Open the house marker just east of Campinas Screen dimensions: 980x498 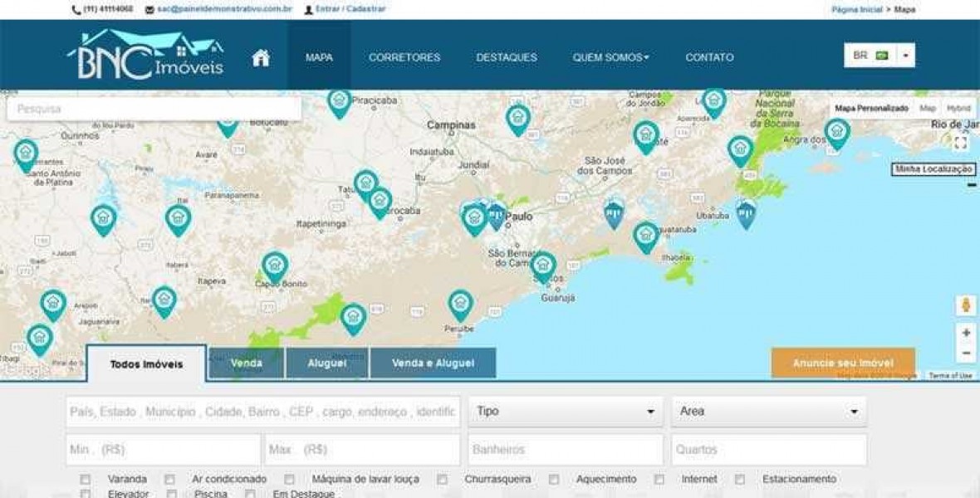point(518,120)
